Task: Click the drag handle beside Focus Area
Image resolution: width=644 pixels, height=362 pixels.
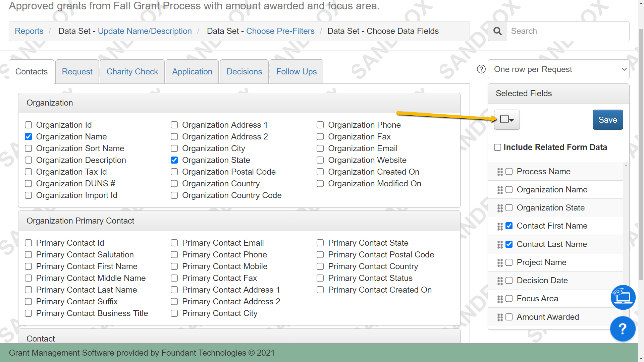Action: 500,299
